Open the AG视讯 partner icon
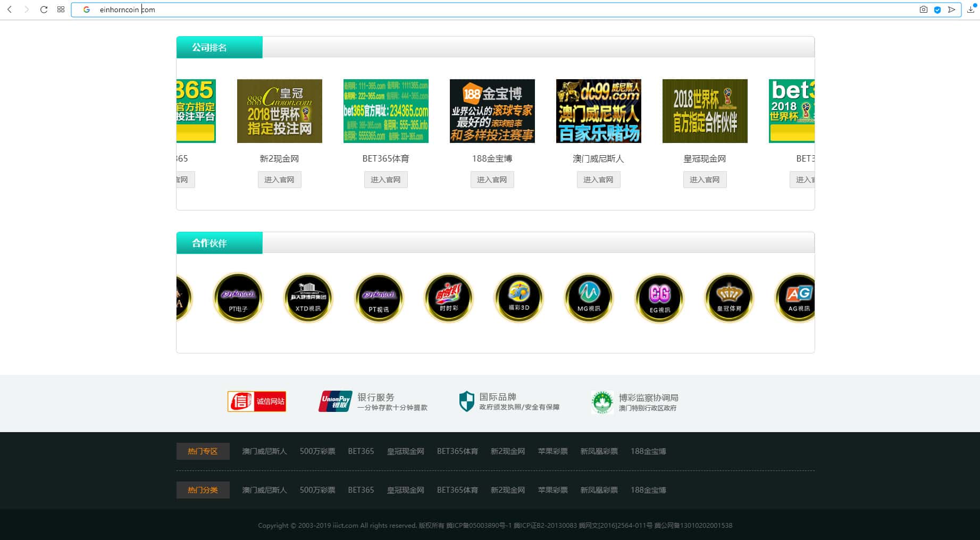This screenshot has height=540, width=980. point(794,298)
